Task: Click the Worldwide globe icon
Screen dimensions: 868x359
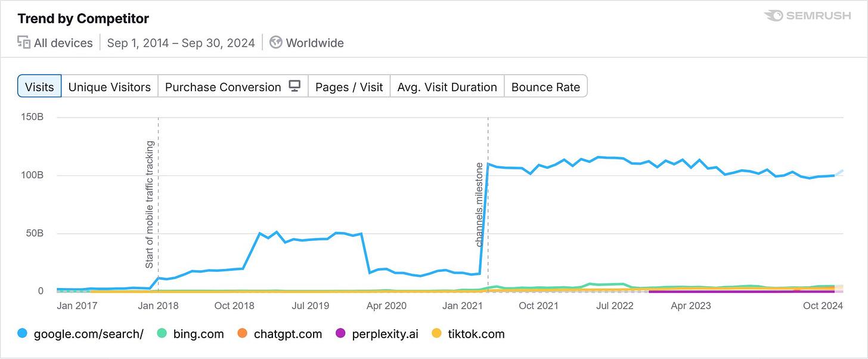Action: (x=275, y=42)
